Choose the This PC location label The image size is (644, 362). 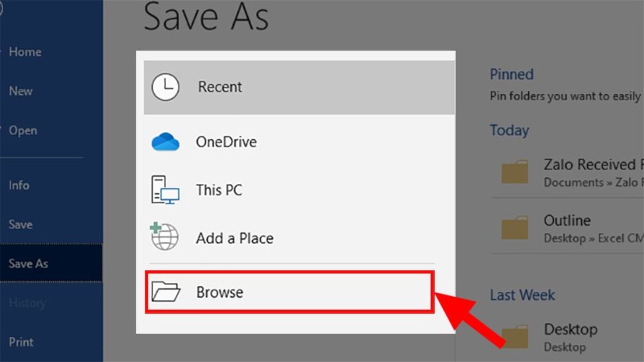point(219,190)
